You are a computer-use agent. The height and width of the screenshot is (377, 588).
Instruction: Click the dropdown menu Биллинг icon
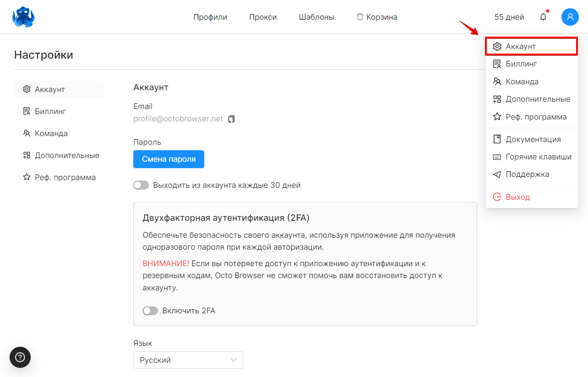coord(497,64)
